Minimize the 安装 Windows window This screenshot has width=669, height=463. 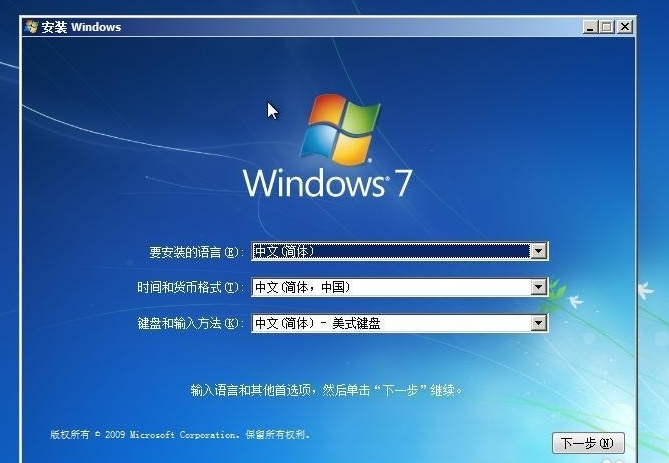590,27
